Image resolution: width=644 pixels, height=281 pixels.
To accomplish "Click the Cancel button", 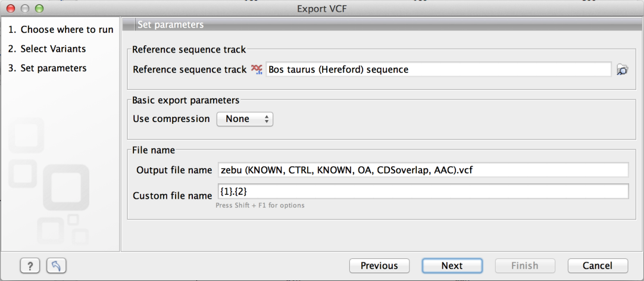I will 598,266.
